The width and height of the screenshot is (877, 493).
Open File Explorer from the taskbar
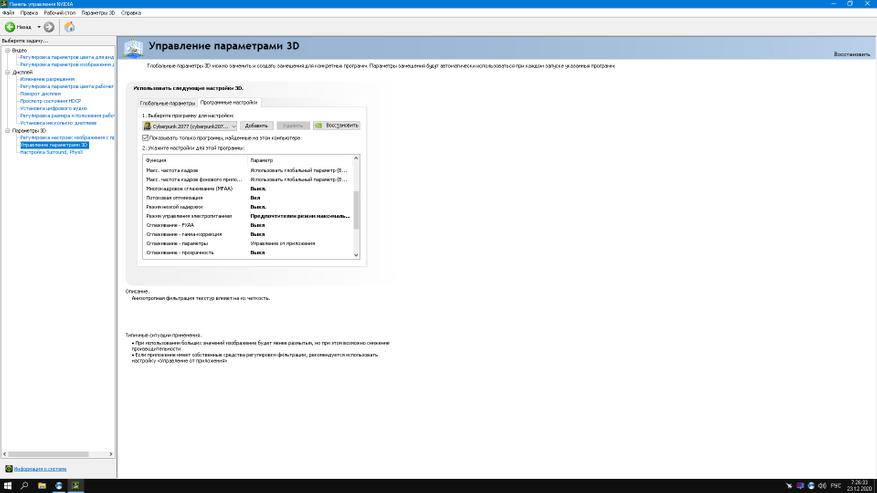[x=42, y=485]
